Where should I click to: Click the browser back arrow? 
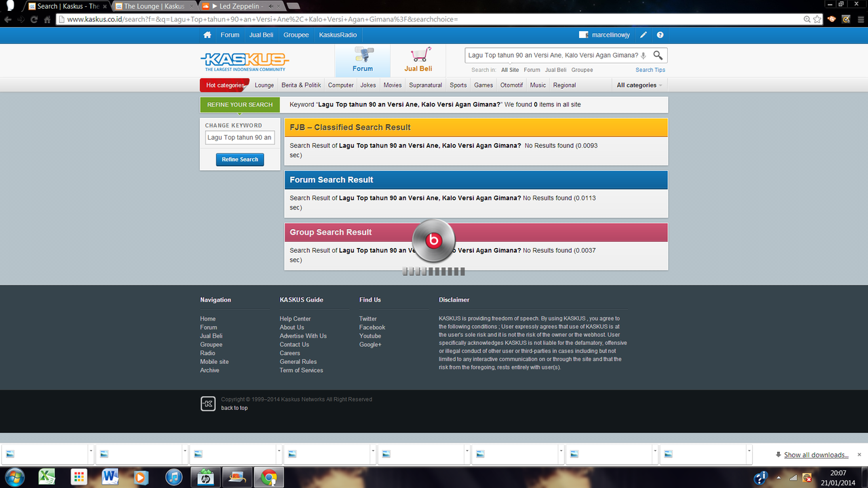[7, 19]
